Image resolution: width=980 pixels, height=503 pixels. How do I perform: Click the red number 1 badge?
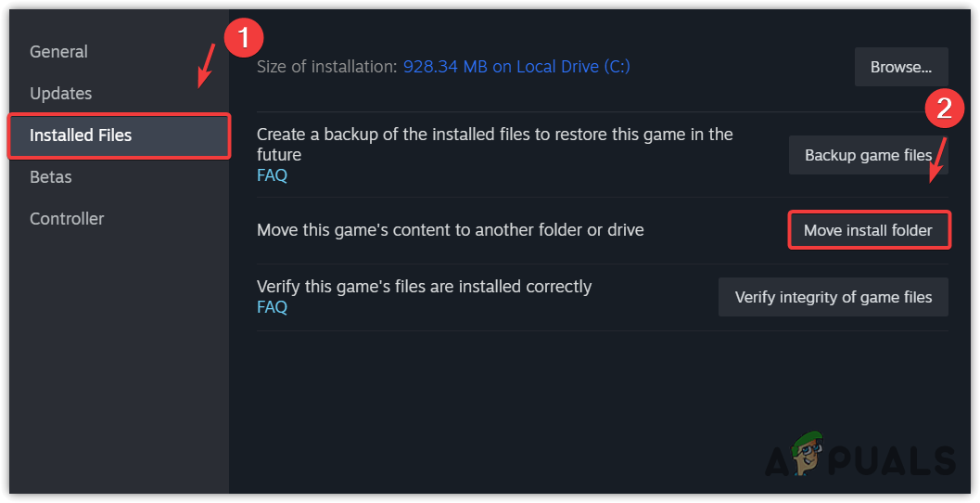[x=244, y=38]
